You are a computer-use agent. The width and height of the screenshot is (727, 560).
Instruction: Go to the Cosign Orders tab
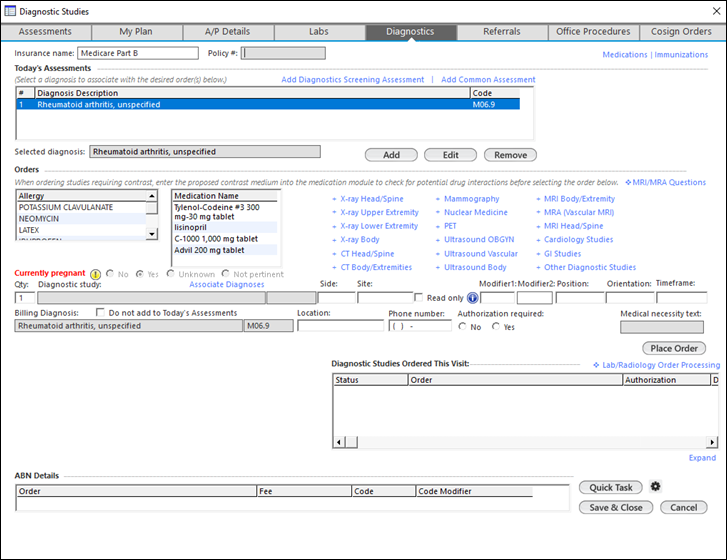682,32
